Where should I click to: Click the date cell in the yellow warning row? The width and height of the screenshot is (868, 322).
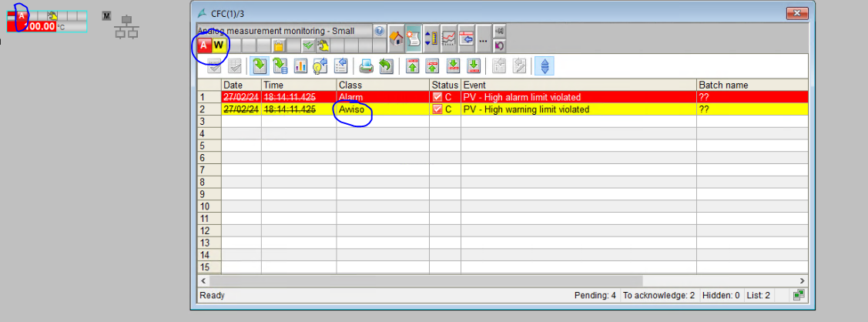click(x=241, y=109)
